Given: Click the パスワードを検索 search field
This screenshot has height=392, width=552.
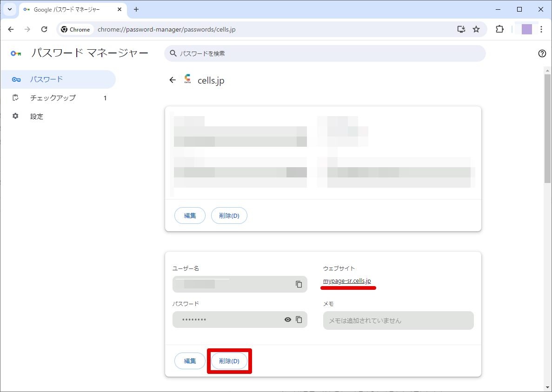Looking at the screenshot, I should tap(325, 53).
